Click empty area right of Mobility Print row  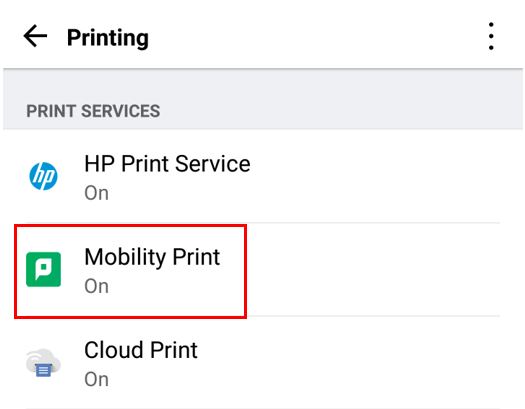click(x=375, y=269)
